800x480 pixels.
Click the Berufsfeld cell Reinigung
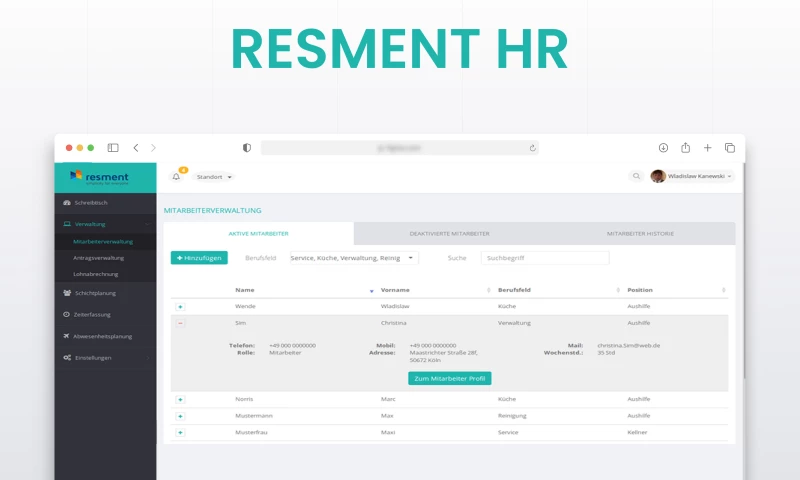pos(512,416)
